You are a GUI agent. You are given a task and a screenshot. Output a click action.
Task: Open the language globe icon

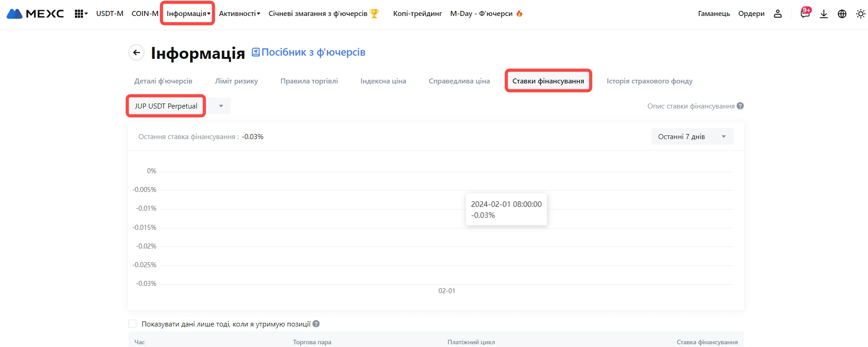tap(842, 14)
